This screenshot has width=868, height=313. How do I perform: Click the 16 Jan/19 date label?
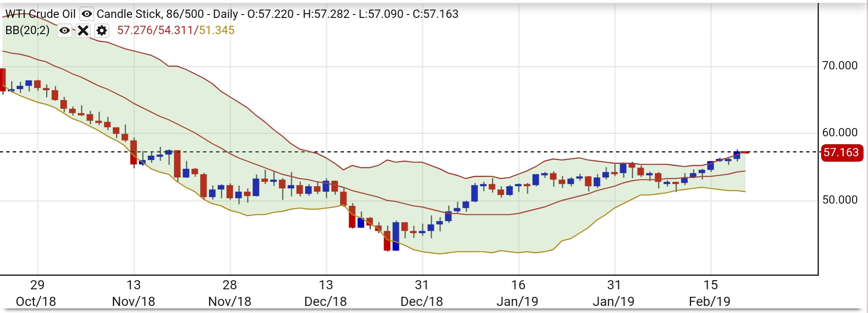[518, 293]
